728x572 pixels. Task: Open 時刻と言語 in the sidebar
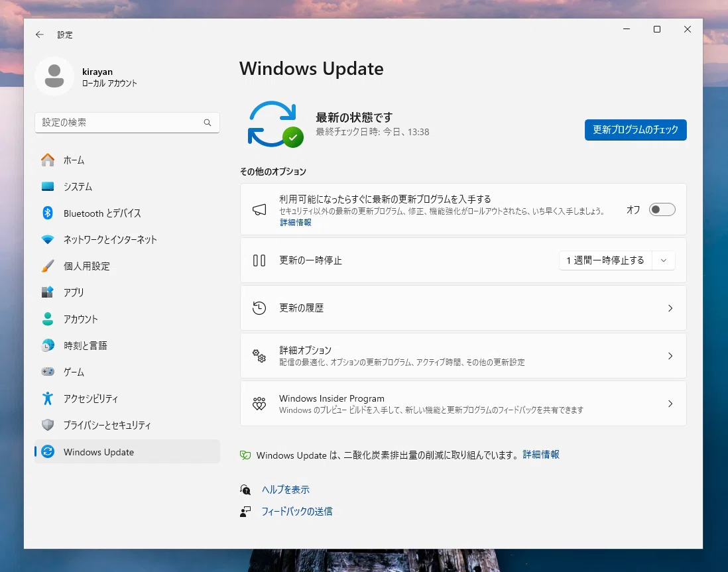tap(127, 345)
